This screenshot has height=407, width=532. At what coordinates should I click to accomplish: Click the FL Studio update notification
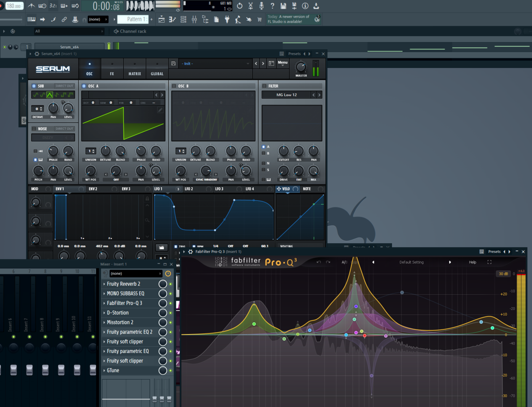tap(293, 19)
